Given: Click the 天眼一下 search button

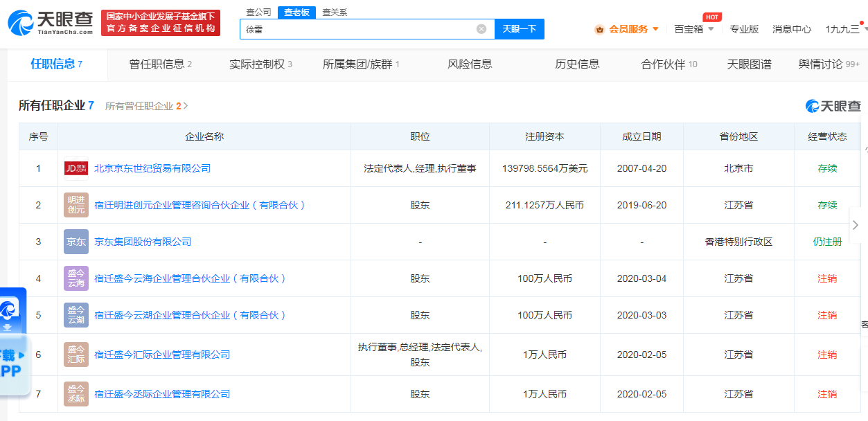Looking at the screenshot, I should click(x=520, y=29).
